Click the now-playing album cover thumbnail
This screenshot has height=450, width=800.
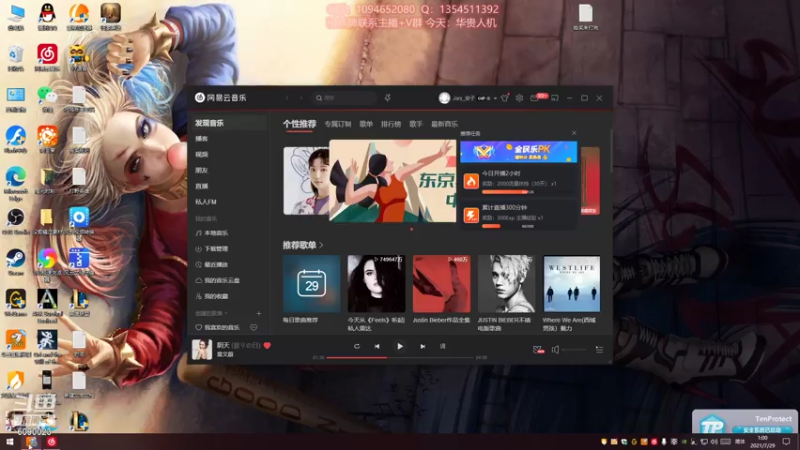[202, 349]
